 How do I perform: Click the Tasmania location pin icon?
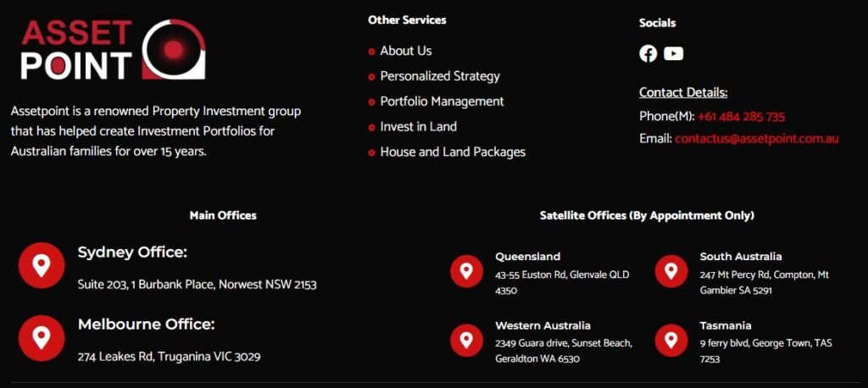tap(671, 340)
